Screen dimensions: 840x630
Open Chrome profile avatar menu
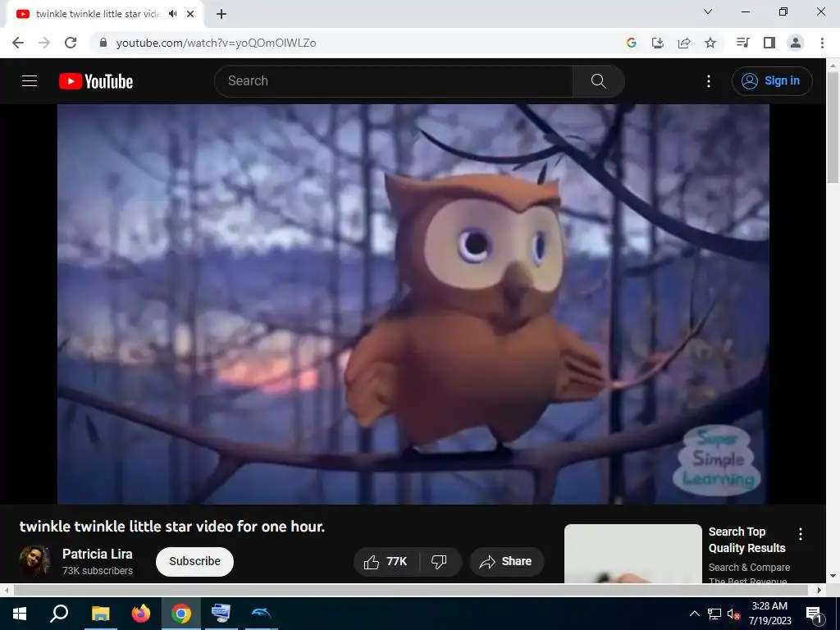pos(796,43)
